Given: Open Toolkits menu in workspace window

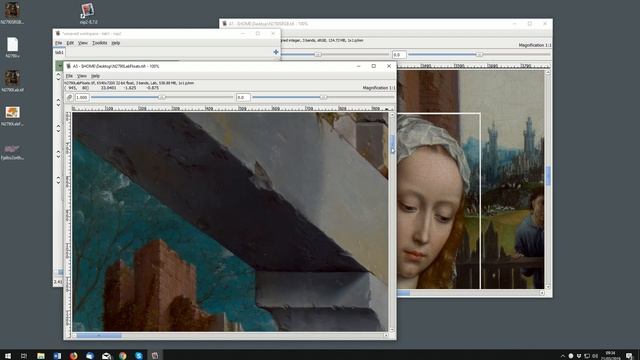Looking at the screenshot, I should click(x=99, y=43).
